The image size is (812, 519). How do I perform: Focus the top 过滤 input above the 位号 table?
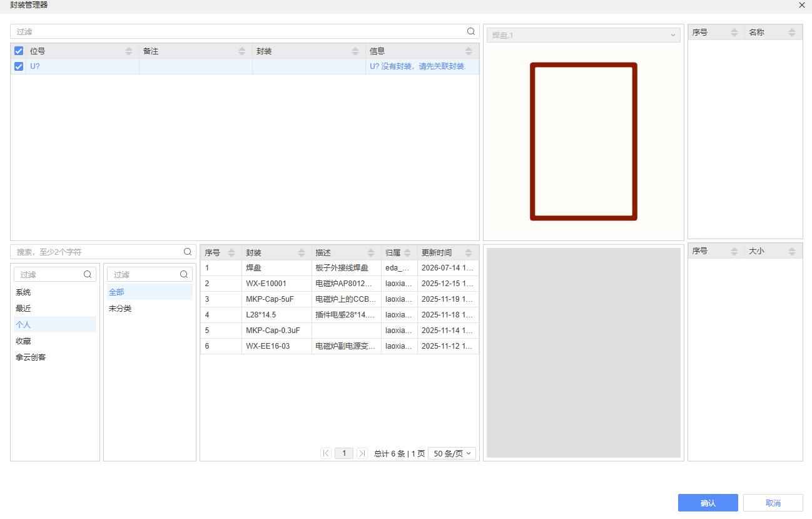(245, 31)
